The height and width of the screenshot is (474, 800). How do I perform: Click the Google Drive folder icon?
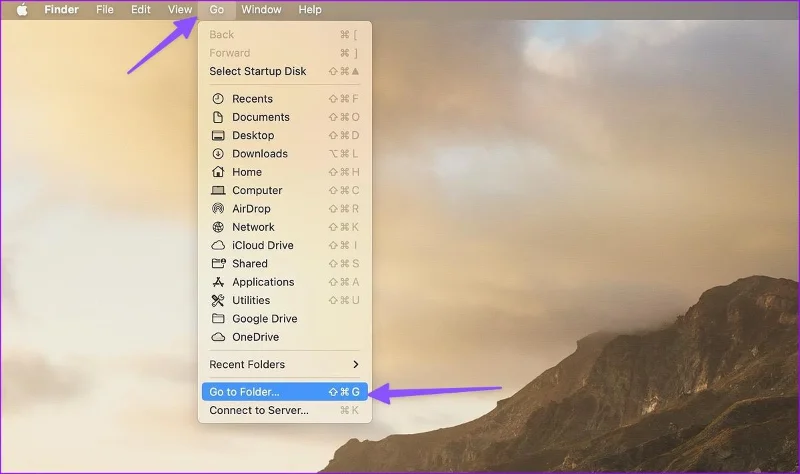[218, 318]
